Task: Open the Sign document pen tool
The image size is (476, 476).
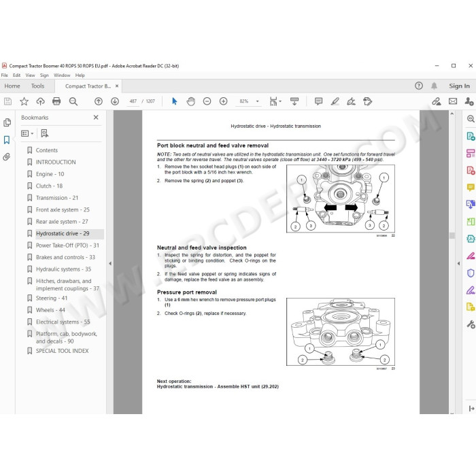Action: tap(352, 101)
